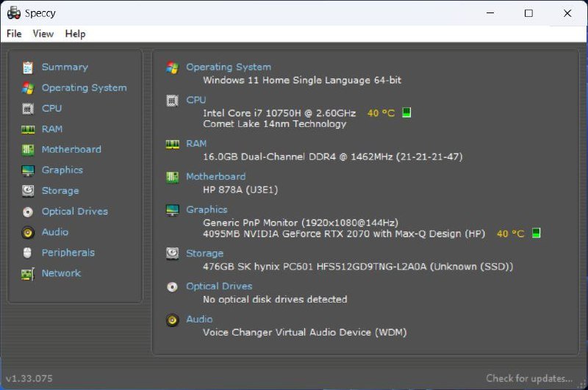This screenshot has width=588, height=390.
Task: Open the Graphics heading link in summary
Action: (x=207, y=209)
